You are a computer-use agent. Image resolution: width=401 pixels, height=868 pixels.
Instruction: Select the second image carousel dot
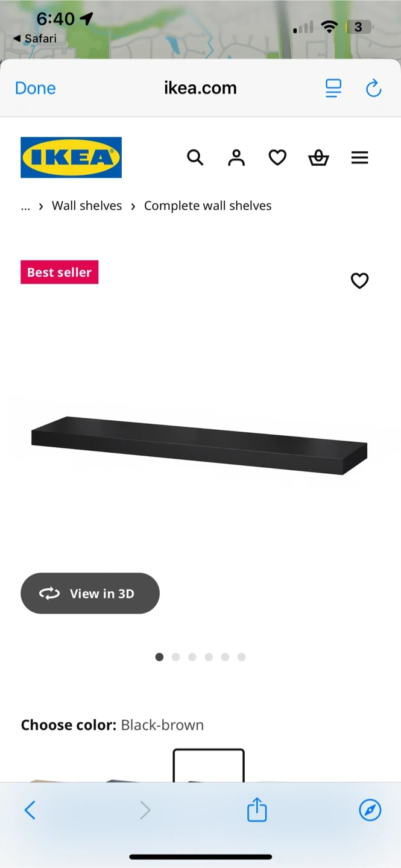175,657
